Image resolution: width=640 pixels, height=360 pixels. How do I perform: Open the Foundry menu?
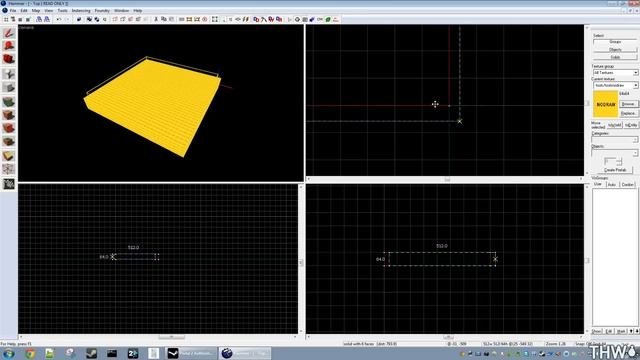pyautogui.click(x=102, y=11)
